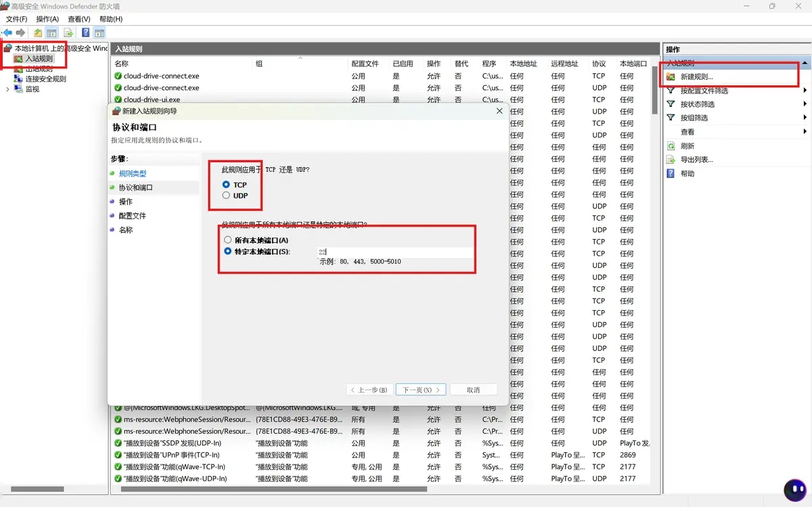Collapse the 入站规则 section in action pane
Viewport: 812px width, 507px height.
[x=805, y=62]
